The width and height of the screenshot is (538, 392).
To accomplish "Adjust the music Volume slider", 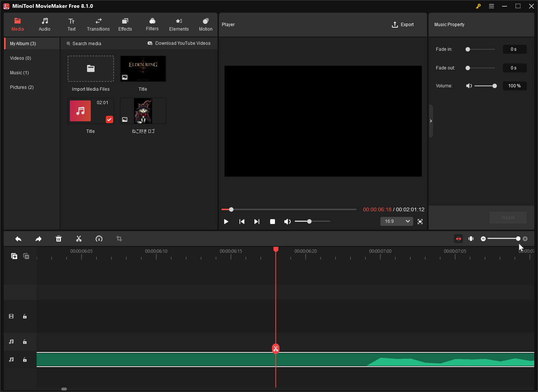I will pyautogui.click(x=485, y=86).
